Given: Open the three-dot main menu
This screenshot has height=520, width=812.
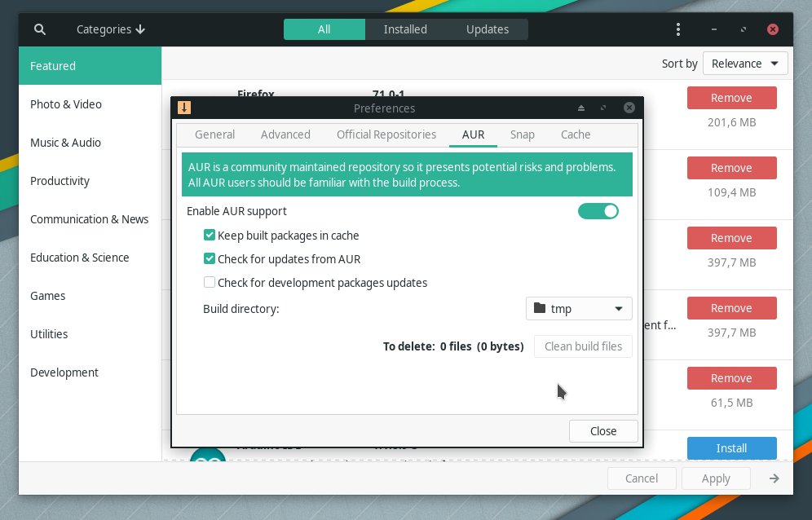Looking at the screenshot, I should pyautogui.click(x=678, y=29).
